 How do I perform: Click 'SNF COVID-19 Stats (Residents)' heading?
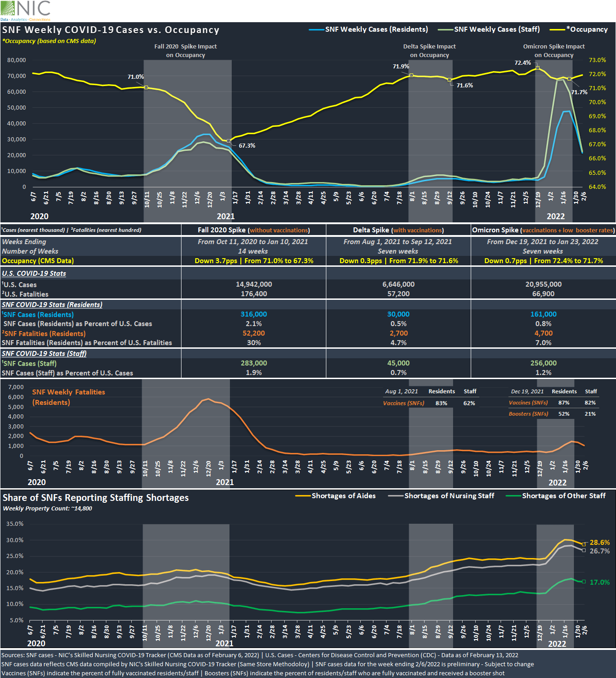coord(52,305)
